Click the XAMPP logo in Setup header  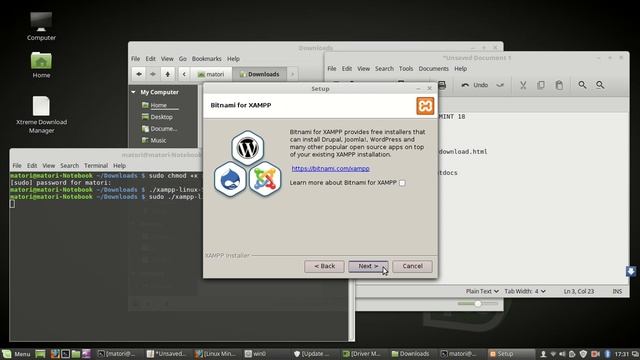425,106
